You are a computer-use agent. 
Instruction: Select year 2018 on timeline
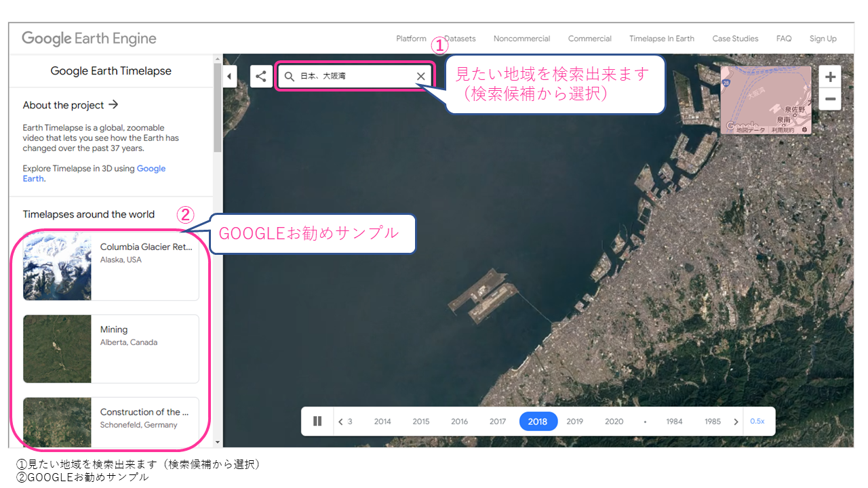(538, 422)
